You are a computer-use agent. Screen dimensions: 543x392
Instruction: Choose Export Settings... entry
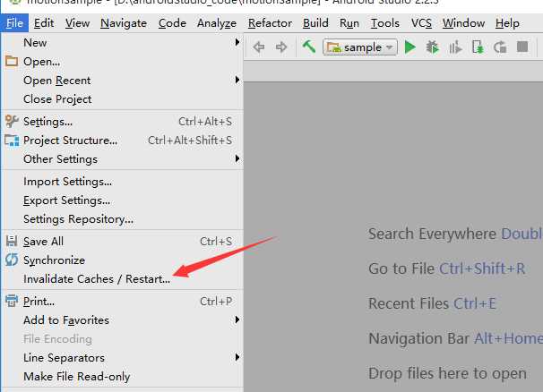[x=122, y=200]
